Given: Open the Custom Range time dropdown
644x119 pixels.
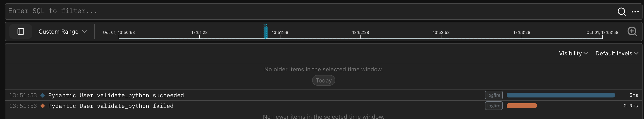Looking at the screenshot, I should point(63,31).
